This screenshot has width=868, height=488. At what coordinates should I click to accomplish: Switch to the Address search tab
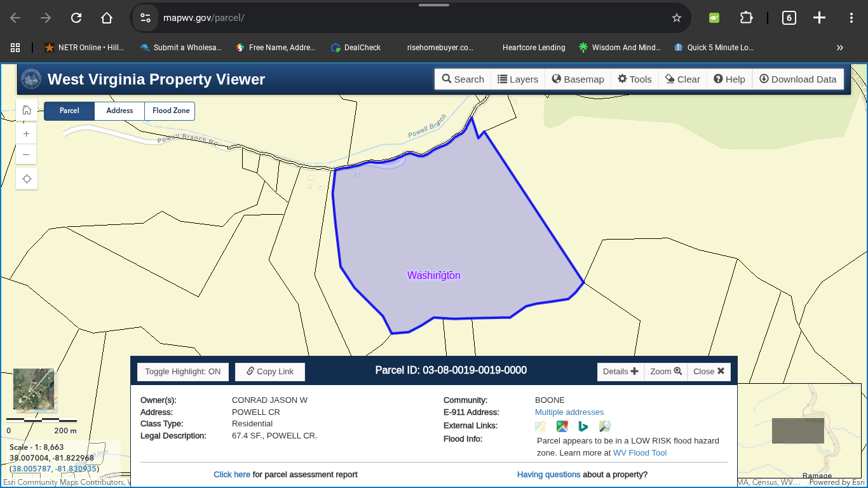tap(119, 111)
